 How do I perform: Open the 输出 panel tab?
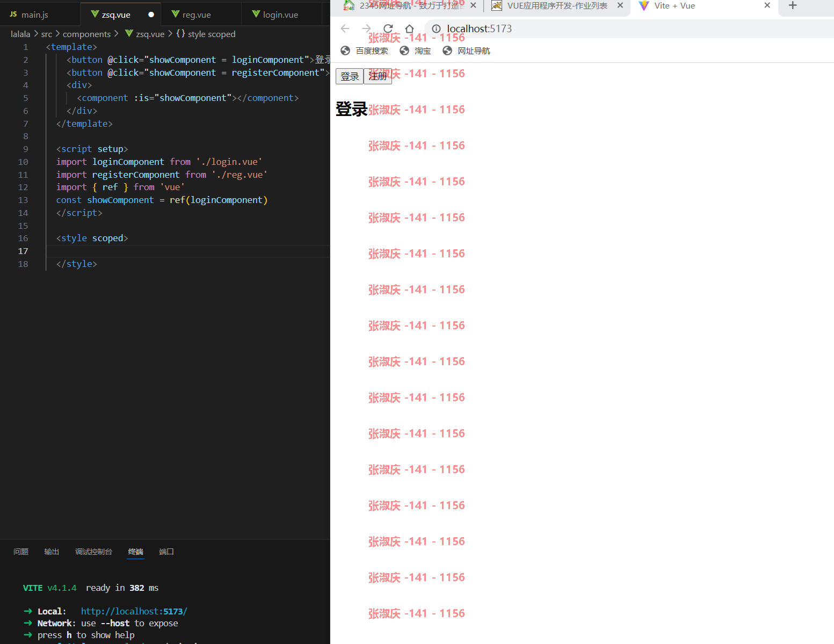click(x=52, y=552)
